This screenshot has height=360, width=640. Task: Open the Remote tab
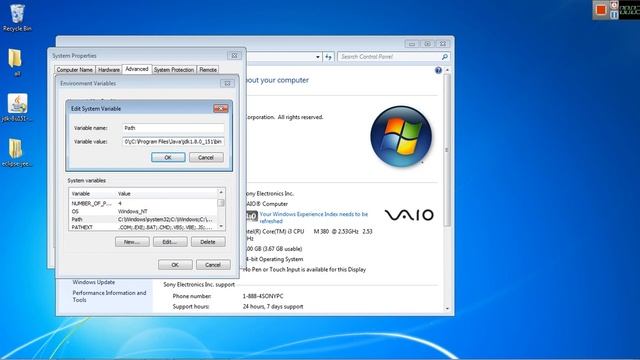[208, 70]
